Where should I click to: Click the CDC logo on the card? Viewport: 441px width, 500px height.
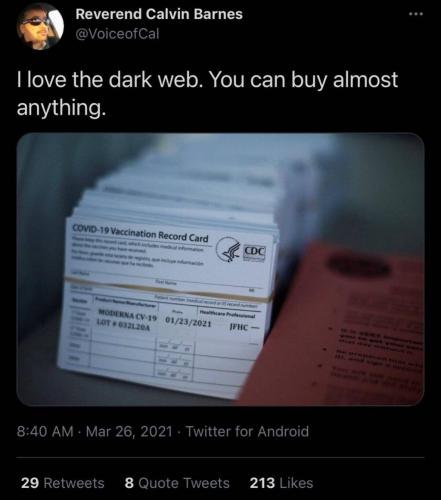[255, 252]
